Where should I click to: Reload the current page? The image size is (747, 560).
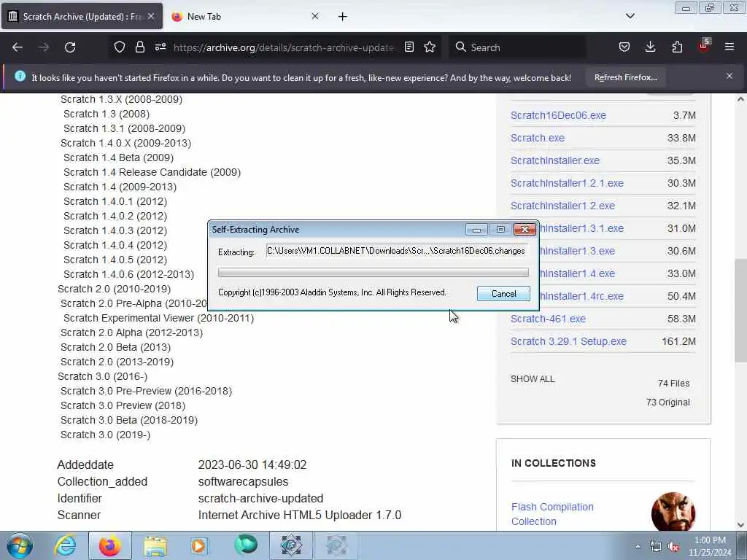tap(70, 47)
